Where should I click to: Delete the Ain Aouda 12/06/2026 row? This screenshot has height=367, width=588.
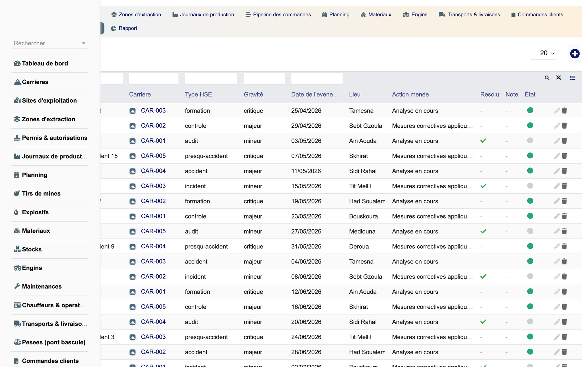(564, 292)
